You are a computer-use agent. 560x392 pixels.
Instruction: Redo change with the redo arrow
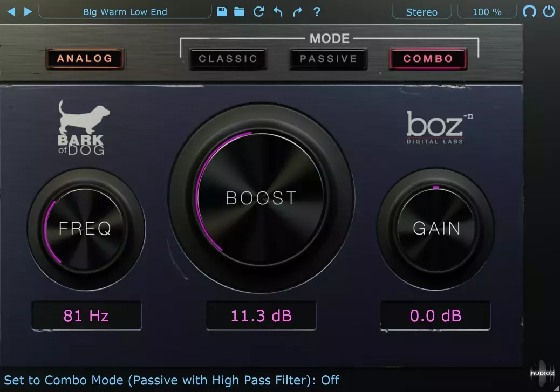coord(297,12)
